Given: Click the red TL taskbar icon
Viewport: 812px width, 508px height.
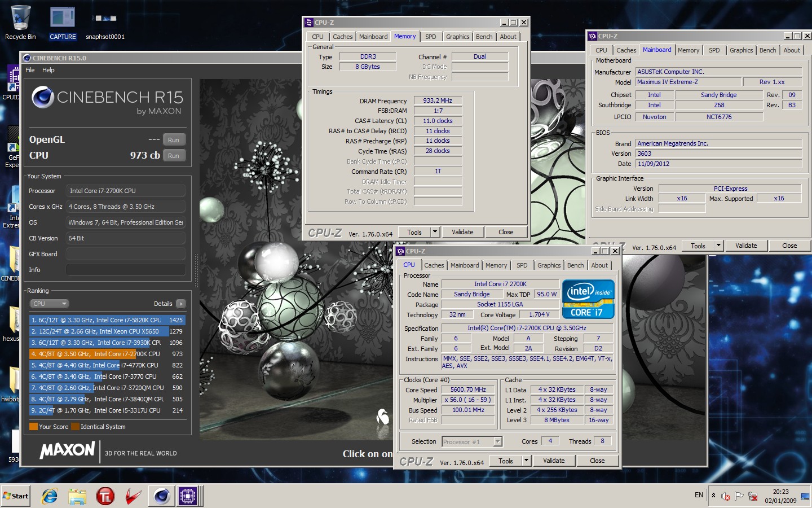Looking at the screenshot, I should tap(105, 496).
